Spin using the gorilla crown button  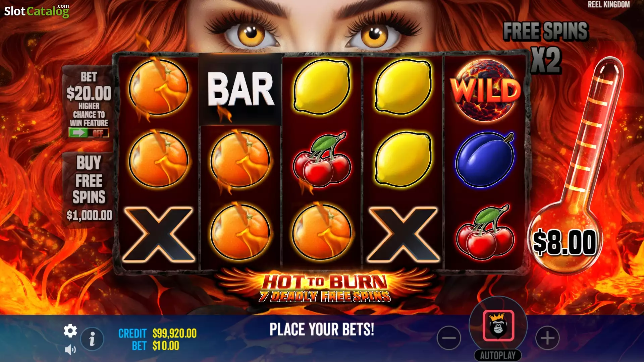(x=498, y=325)
